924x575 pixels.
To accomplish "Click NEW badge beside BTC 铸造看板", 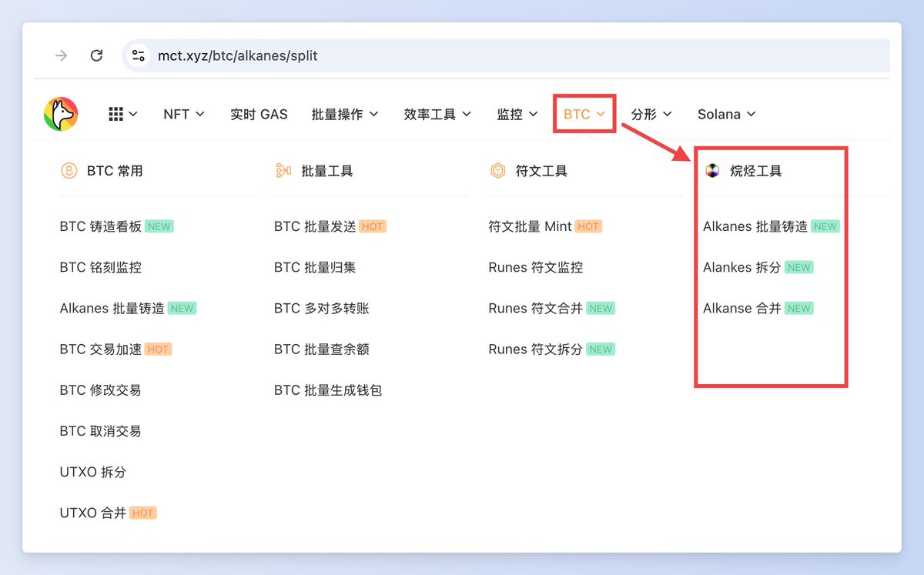I will pyautogui.click(x=159, y=226).
